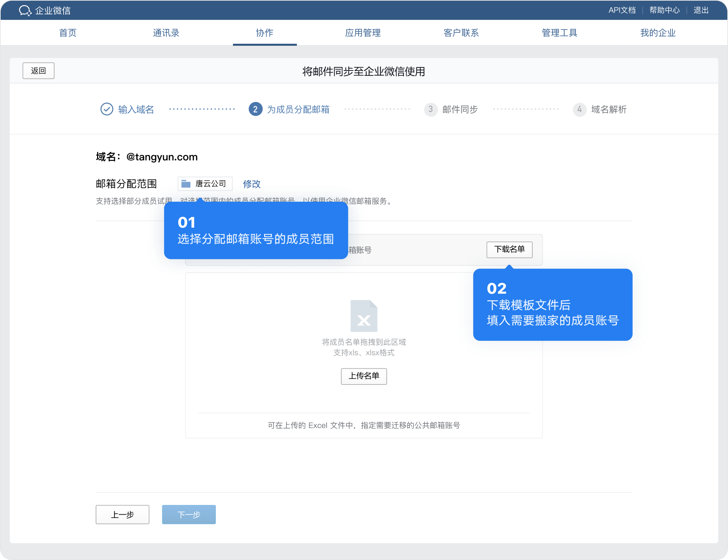Click the 上传名单 button
The height and width of the screenshot is (560, 728).
[364, 376]
